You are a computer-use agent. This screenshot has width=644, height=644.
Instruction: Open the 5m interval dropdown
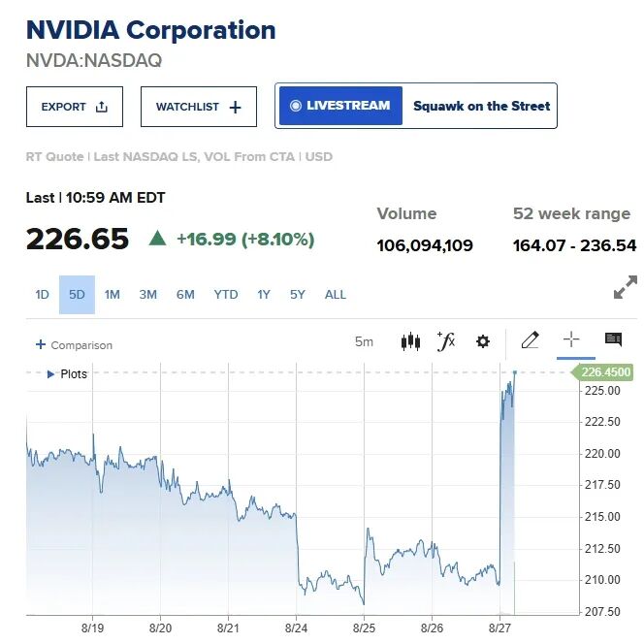click(x=364, y=341)
